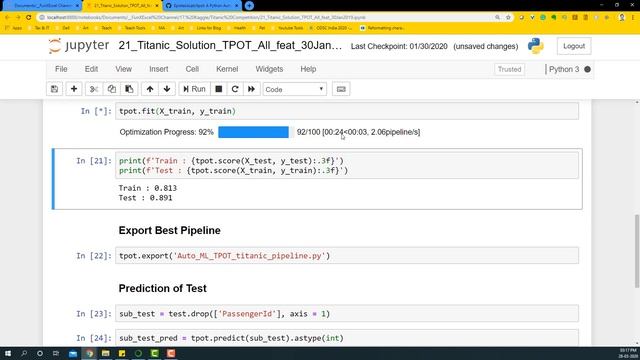Viewport: 640px width, 360px height.
Task: Insert a cell below with the plus icon
Action: pyautogui.click(x=74, y=89)
